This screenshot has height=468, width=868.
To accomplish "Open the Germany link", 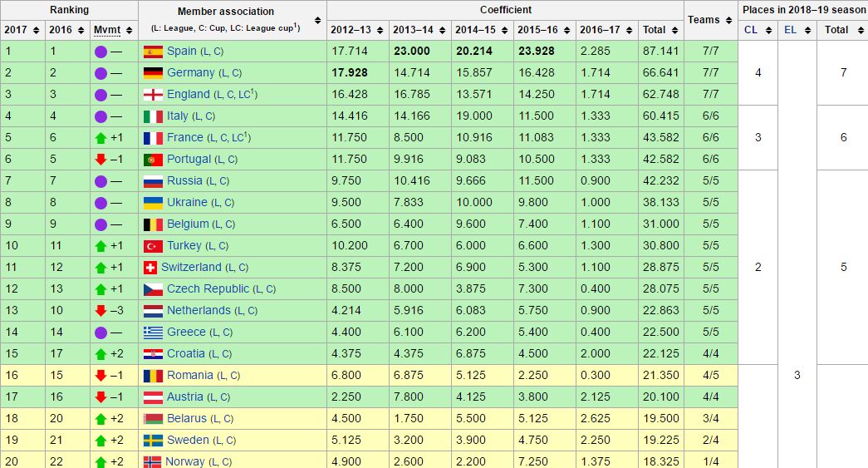I will (x=190, y=72).
